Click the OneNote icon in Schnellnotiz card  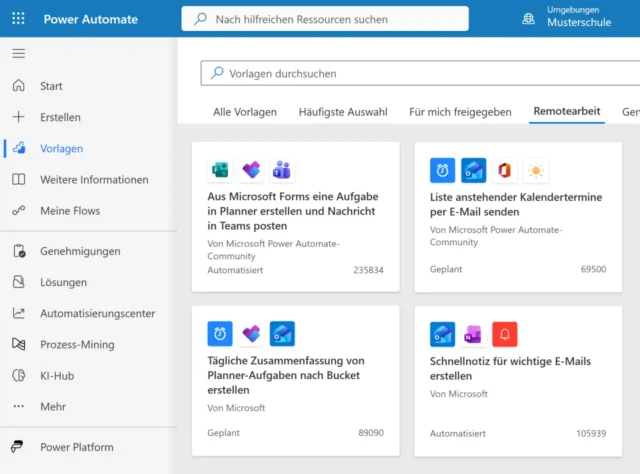pyautogui.click(x=473, y=334)
